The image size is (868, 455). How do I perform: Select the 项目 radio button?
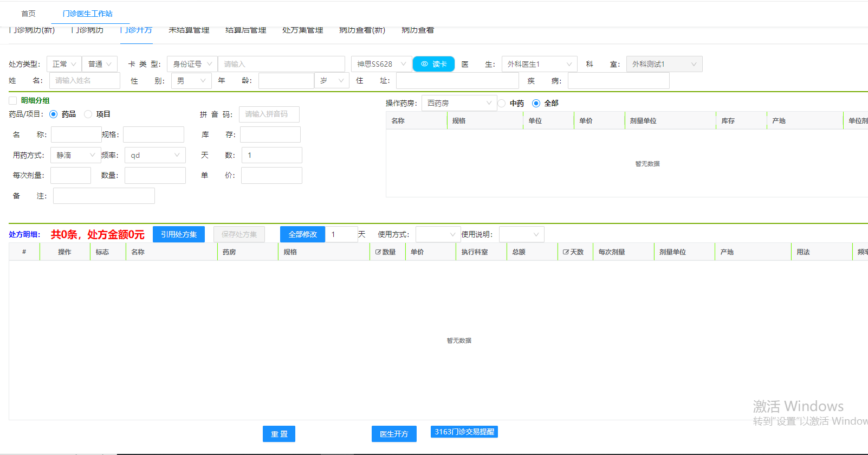click(x=88, y=114)
